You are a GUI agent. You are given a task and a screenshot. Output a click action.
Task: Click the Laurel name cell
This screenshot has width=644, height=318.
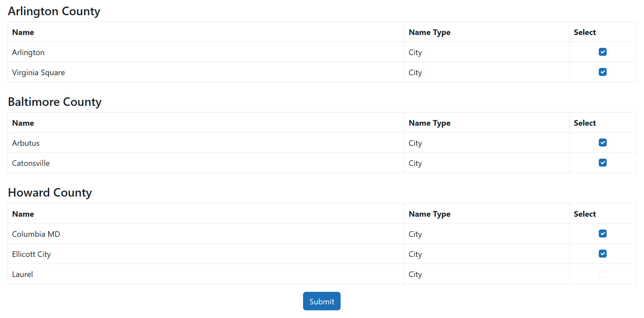206,274
